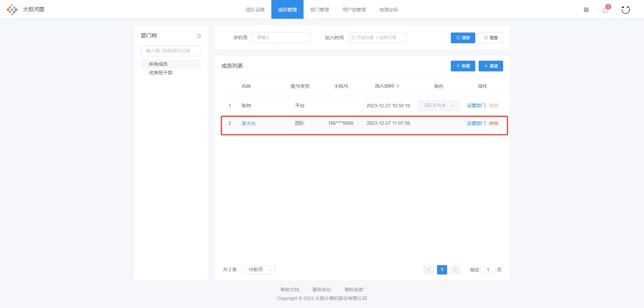Click the 角色 column header
The height and width of the screenshot is (308, 644).
point(439,86)
